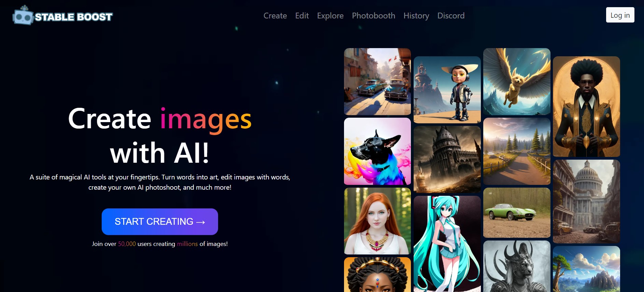Screen dimensions: 644x292
Task: Open the Create menu item
Action: click(275, 16)
